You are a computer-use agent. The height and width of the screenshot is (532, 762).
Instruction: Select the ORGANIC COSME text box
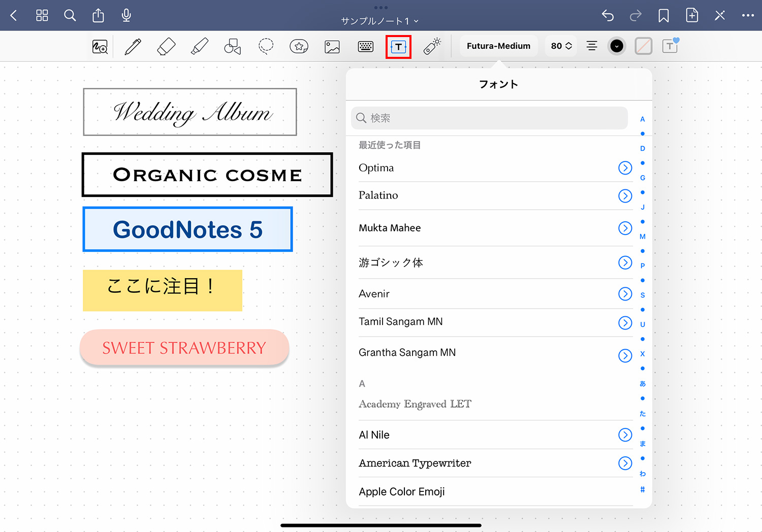tap(207, 175)
